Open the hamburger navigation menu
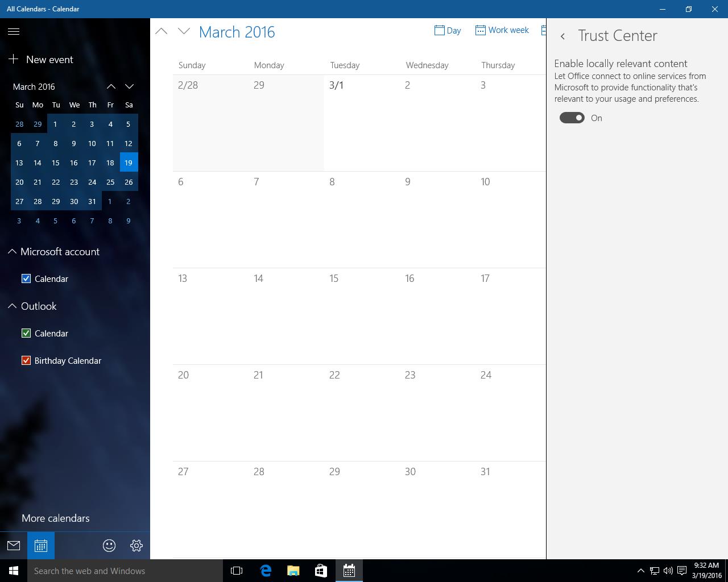The height and width of the screenshot is (582, 728). (14, 32)
